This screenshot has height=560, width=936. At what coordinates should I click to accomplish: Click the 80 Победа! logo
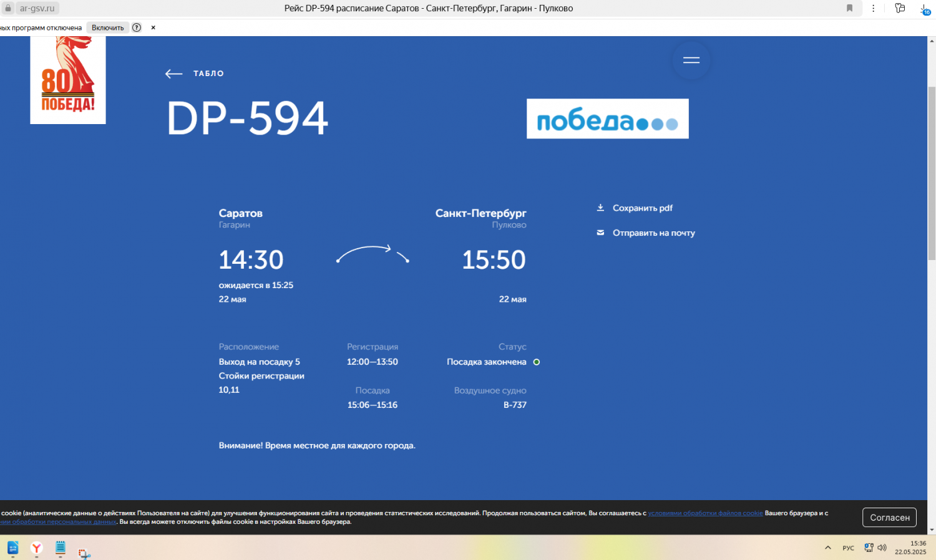(x=68, y=80)
